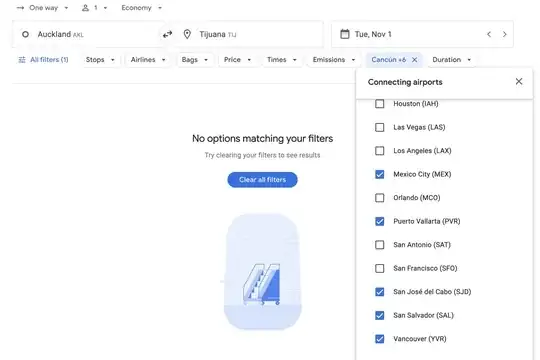
Task: Uncheck the San Salvador (SAL) checkbox
Action: (x=380, y=315)
